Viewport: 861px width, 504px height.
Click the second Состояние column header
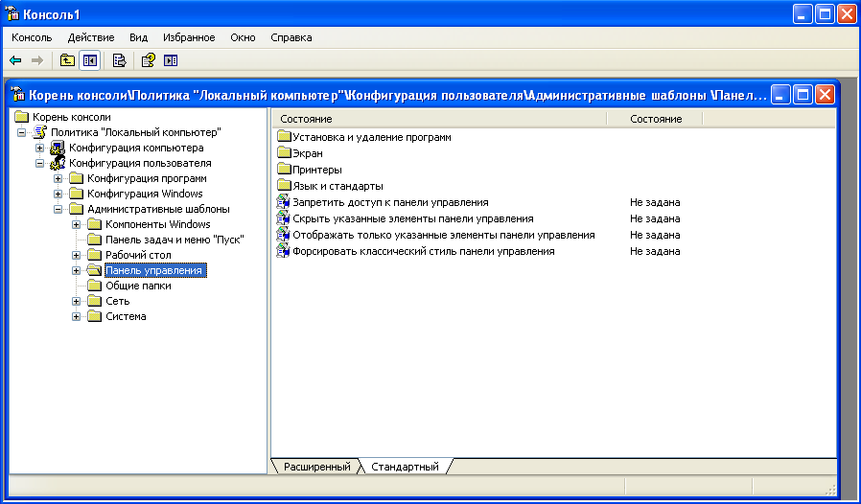(x=655, y=119)
